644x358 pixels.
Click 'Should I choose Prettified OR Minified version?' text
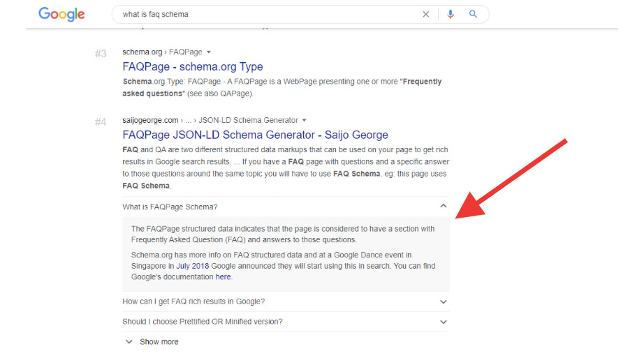pos(203,322)
